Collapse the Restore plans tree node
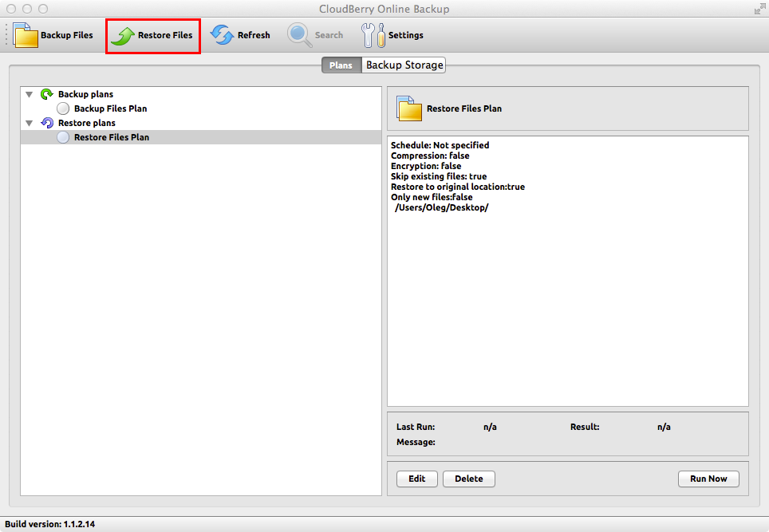769x532 pixels. 30,123
